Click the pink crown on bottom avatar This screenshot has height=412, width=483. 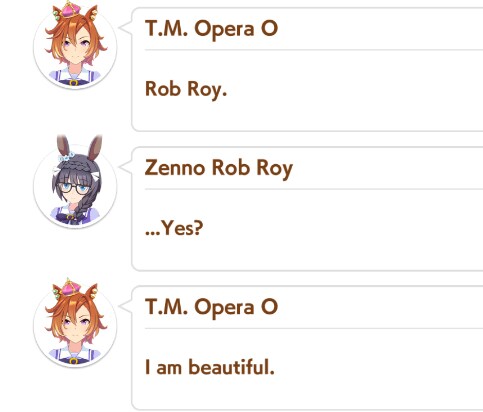tap(71, 287)
